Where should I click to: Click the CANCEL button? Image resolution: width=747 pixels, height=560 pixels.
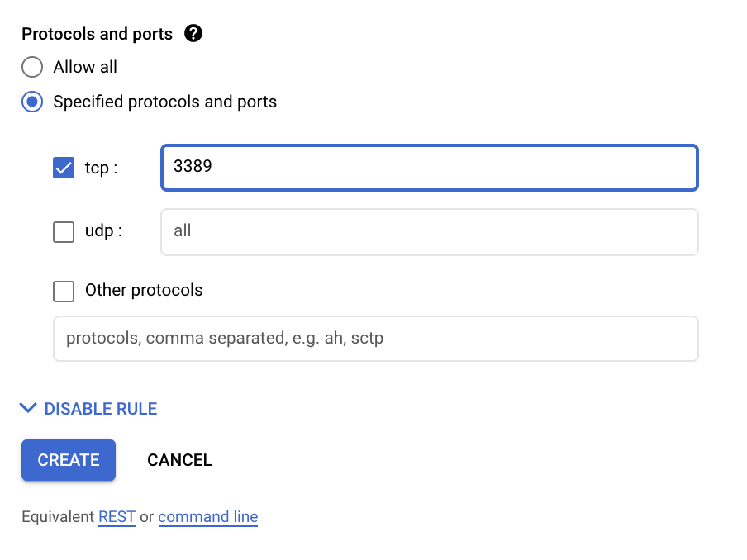[179, 460]
